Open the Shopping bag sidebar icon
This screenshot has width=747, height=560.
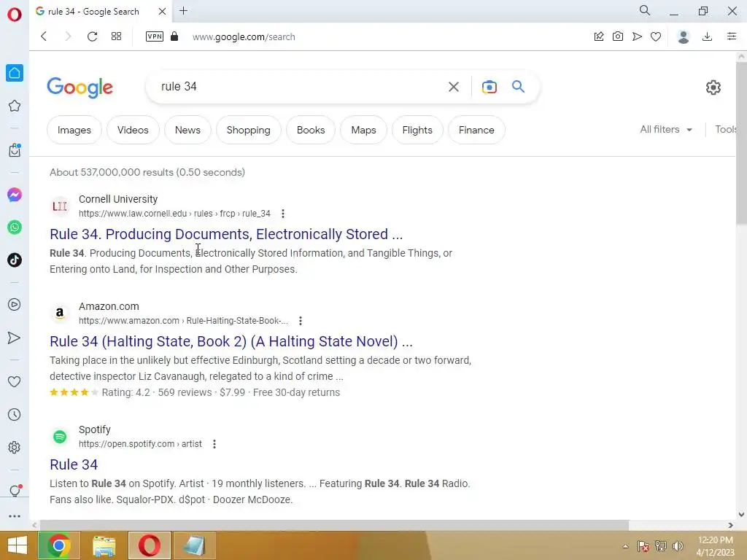(x=15, y=150)
